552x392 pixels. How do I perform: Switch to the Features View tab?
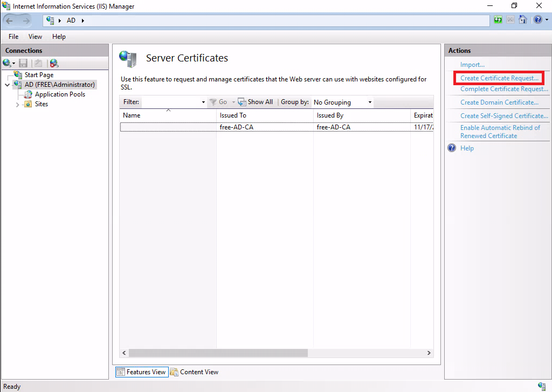(142, 372)
